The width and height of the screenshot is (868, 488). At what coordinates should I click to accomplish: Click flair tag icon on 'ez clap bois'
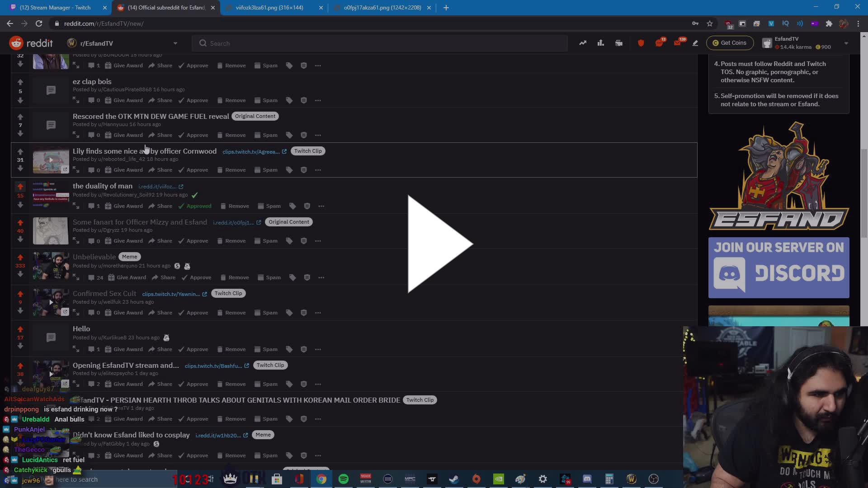pos(289,100)
